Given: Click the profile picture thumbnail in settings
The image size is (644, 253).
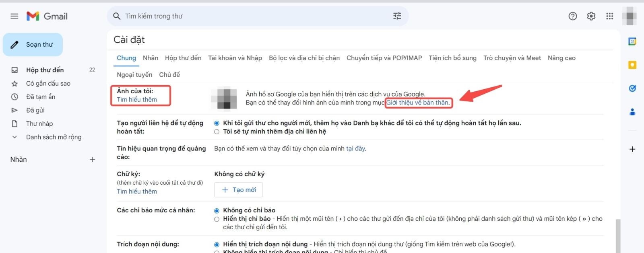Looking at the screenshot, I should pyautogui.click(x=224, y=98).
